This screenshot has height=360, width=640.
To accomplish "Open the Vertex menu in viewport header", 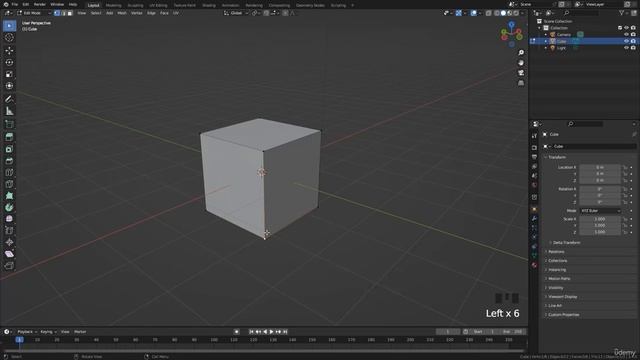I will pyautogui.click(x=136, y=13).
